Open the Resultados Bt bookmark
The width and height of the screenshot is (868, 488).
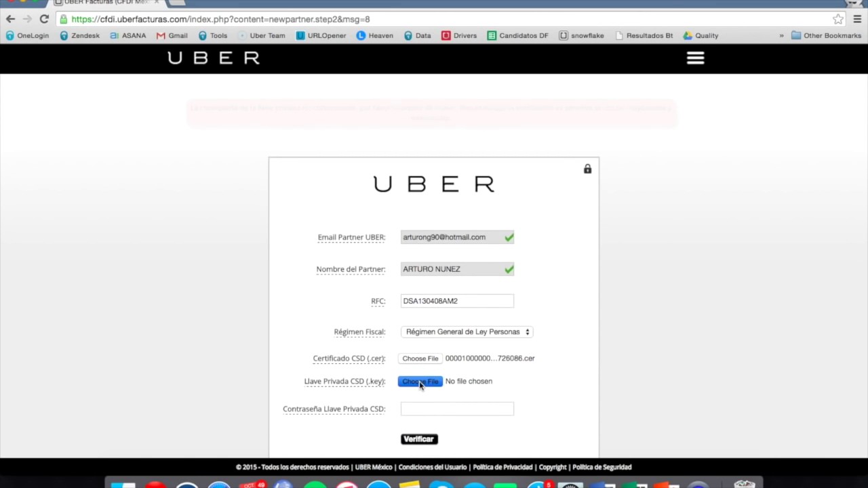coord(644,35)
